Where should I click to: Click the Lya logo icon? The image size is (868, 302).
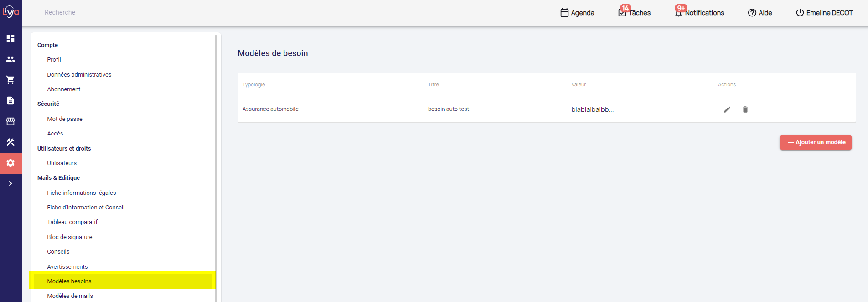(11, 12)
